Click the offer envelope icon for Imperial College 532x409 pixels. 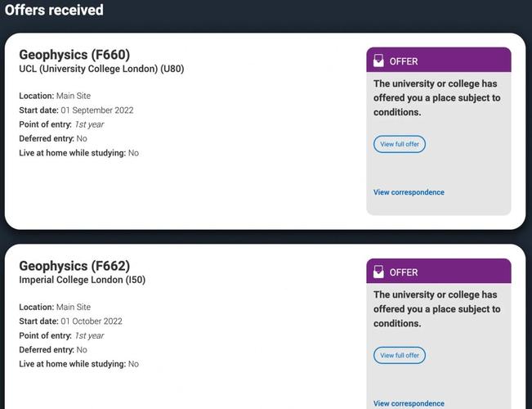[x=378, y=272]
